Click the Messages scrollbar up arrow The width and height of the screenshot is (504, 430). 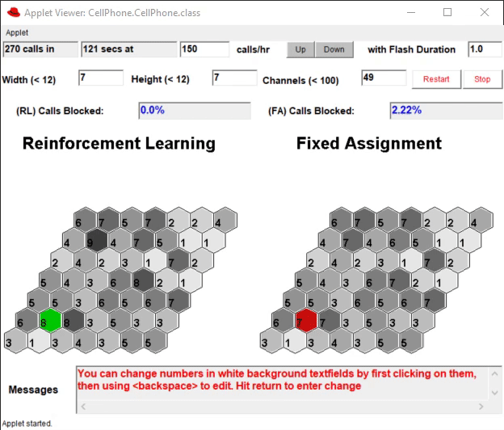pyautogui.click(x=495, y=374)
